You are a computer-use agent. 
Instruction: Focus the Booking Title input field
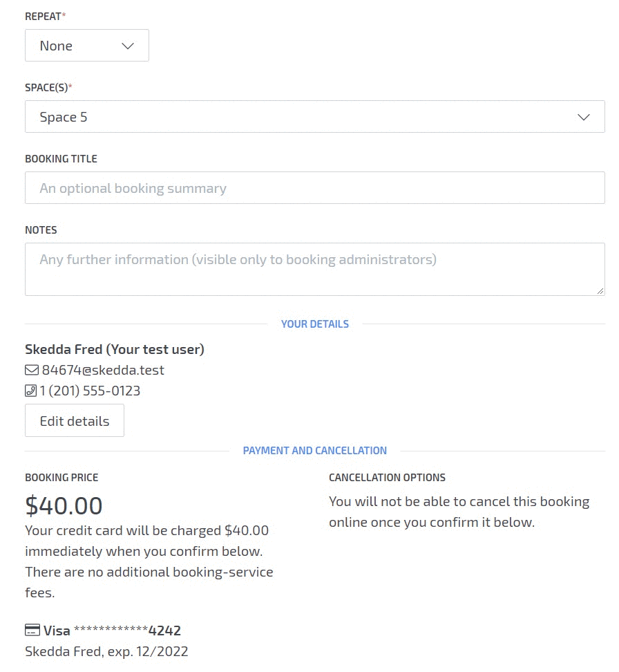314,188
